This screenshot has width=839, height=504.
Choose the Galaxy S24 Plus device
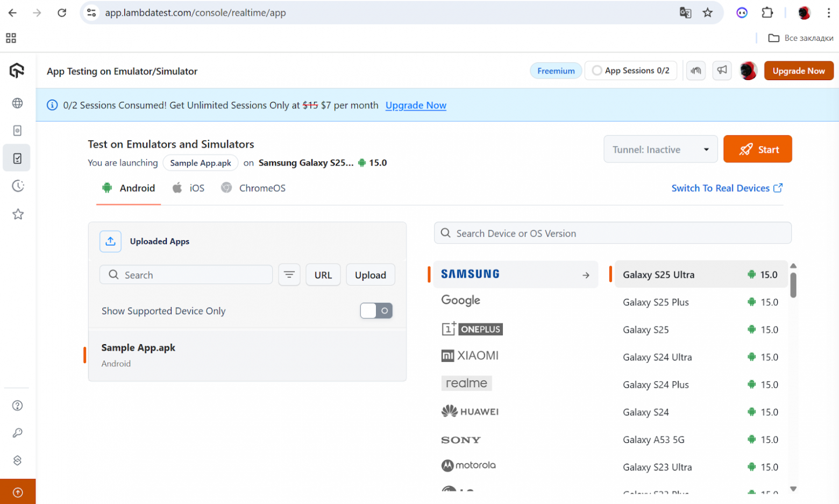pyautogui.click(x=701, y=385)
